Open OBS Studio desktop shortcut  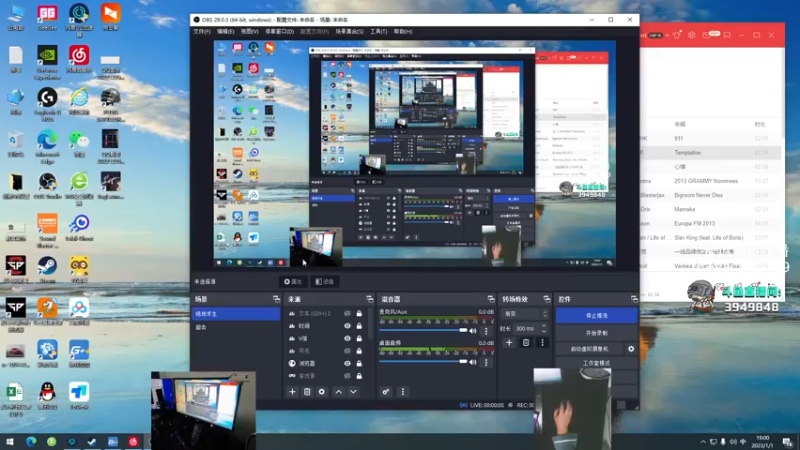47,186
